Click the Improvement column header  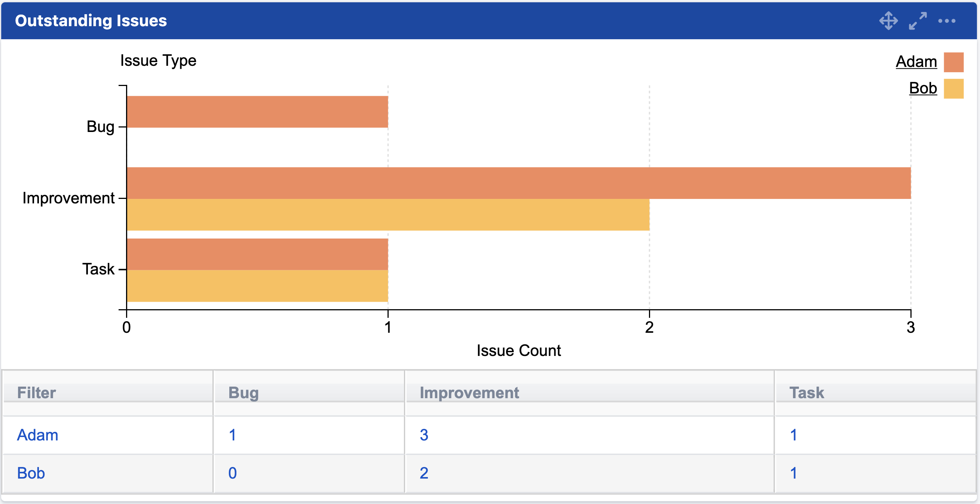[469, 393]
